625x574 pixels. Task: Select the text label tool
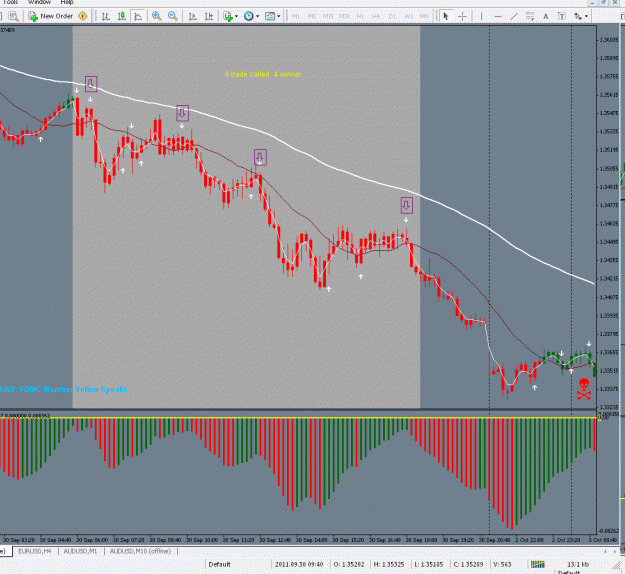click(x=562, y=16)
